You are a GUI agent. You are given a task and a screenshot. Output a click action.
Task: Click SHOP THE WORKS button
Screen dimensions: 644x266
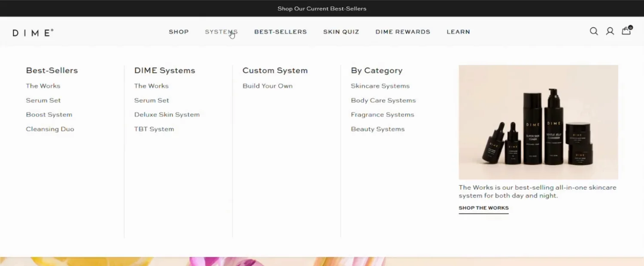click(483, 208)
